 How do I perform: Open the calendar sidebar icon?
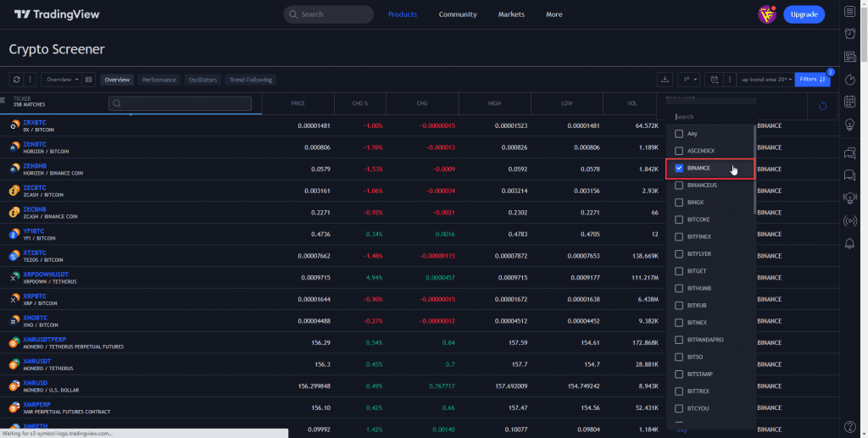(x=849, y=102)
